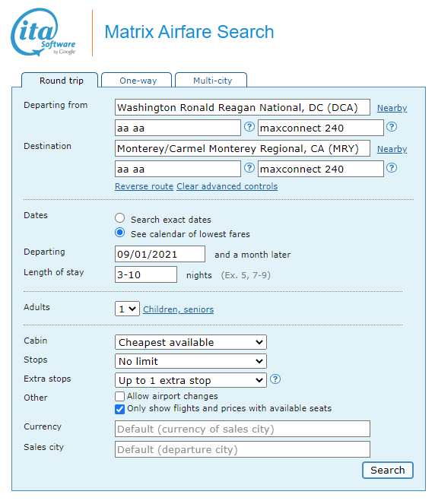Select See calendar of lowest fares
This screenshot has width=435, height=504.
[x=120, y=233]
